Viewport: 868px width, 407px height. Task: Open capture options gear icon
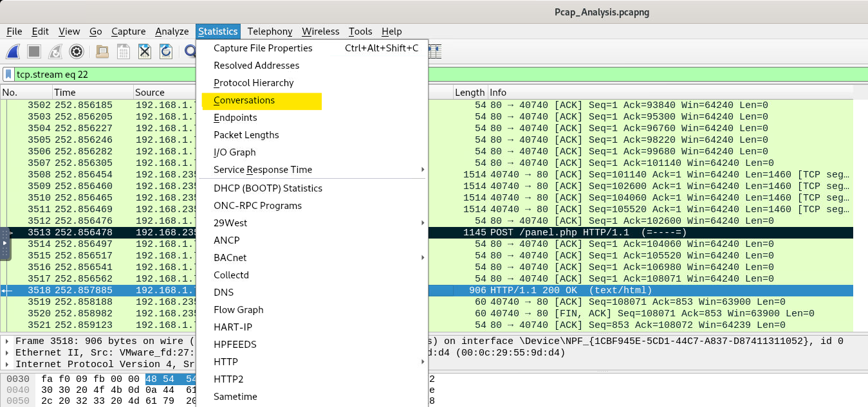click(77, 51)
